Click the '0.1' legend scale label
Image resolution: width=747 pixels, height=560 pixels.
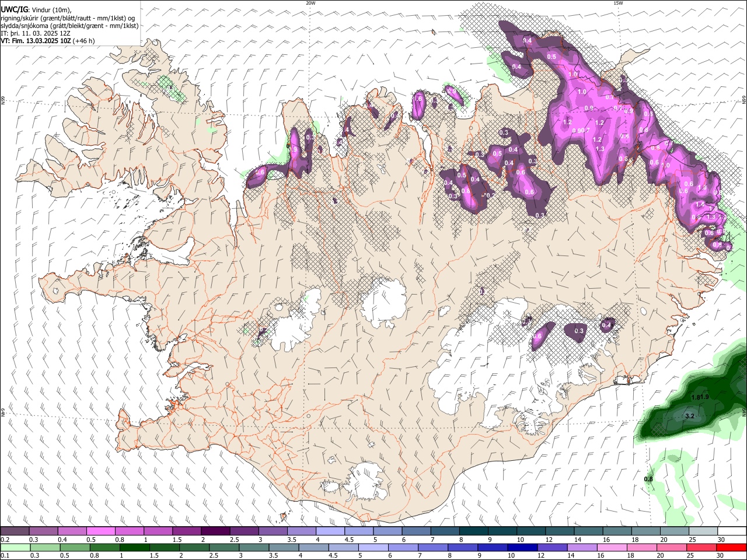point(5,556)
